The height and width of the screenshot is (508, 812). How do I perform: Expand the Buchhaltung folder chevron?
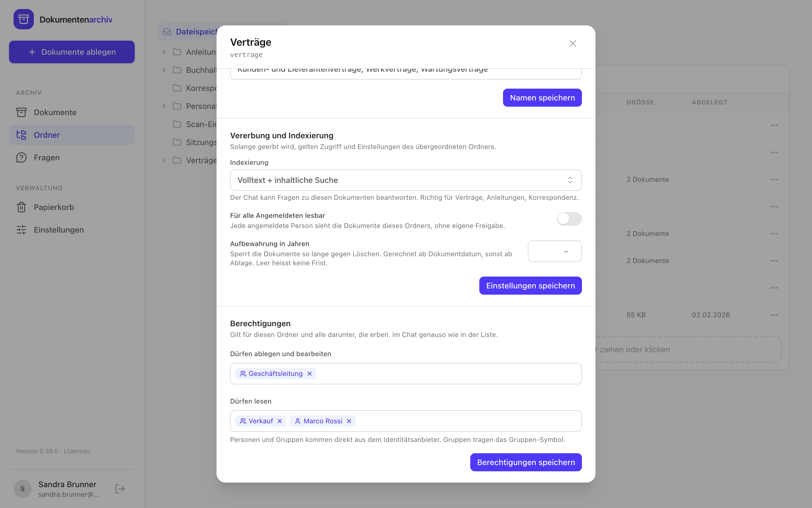[x=164, y=70]
